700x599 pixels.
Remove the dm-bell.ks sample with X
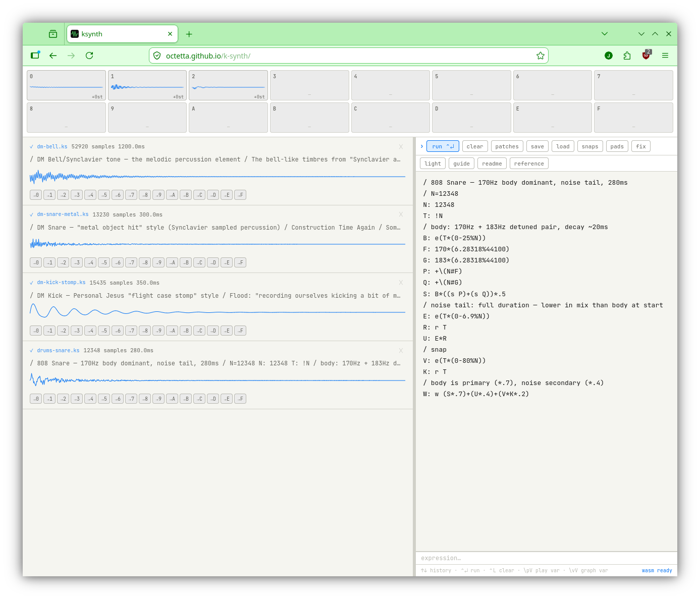click(x=401, y=147)
